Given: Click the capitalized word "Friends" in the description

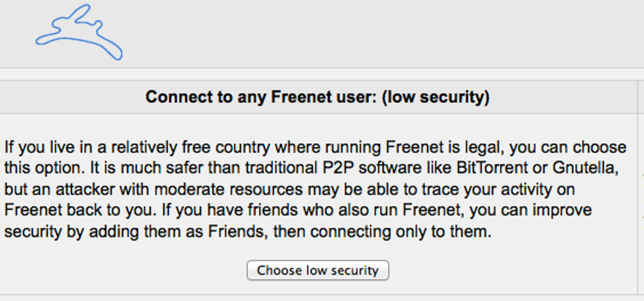Looking at the screenshot, I should click(236, 232).
